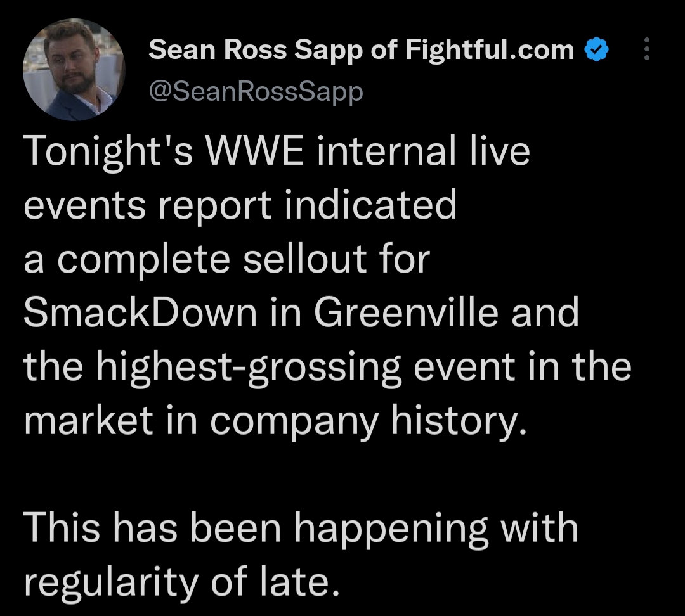Open the @SeanRossSapp handle
Image resolution: width=685 pixels, height=616 pixels.
(256, 92)
